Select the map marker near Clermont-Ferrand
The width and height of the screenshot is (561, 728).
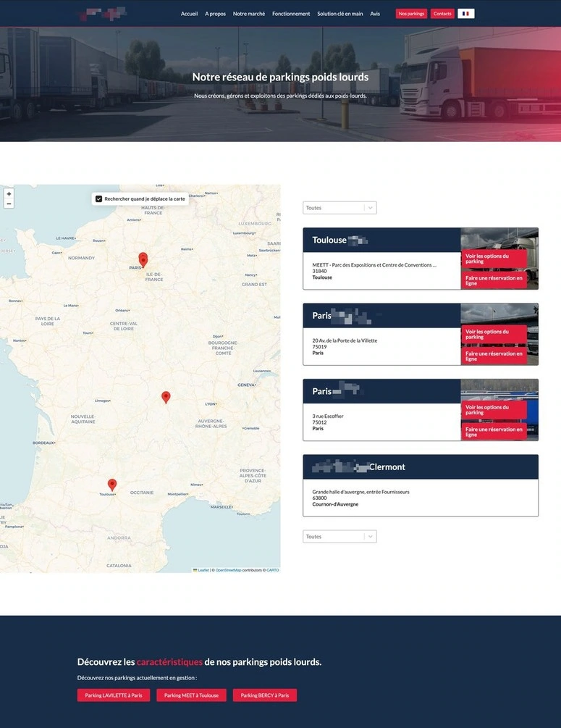click(166, 396)
